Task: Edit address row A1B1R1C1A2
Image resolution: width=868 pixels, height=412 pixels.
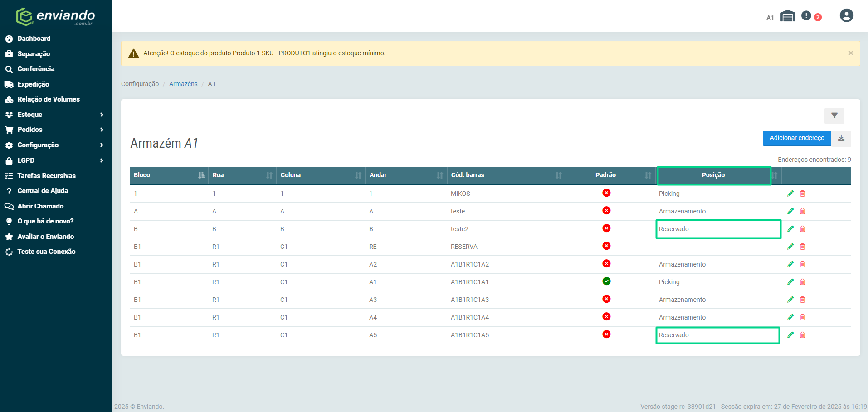Action: pyautogui.click(x=790, y=264)
